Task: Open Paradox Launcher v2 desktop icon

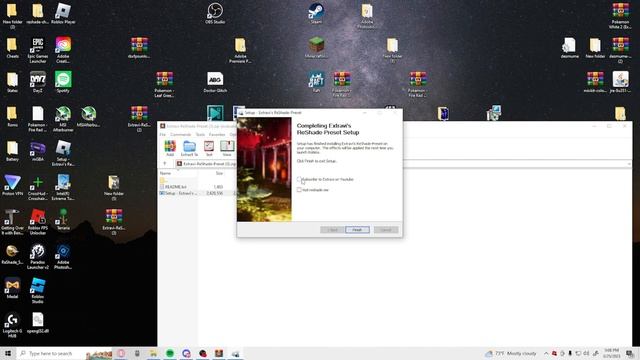Action: [38, 256]
